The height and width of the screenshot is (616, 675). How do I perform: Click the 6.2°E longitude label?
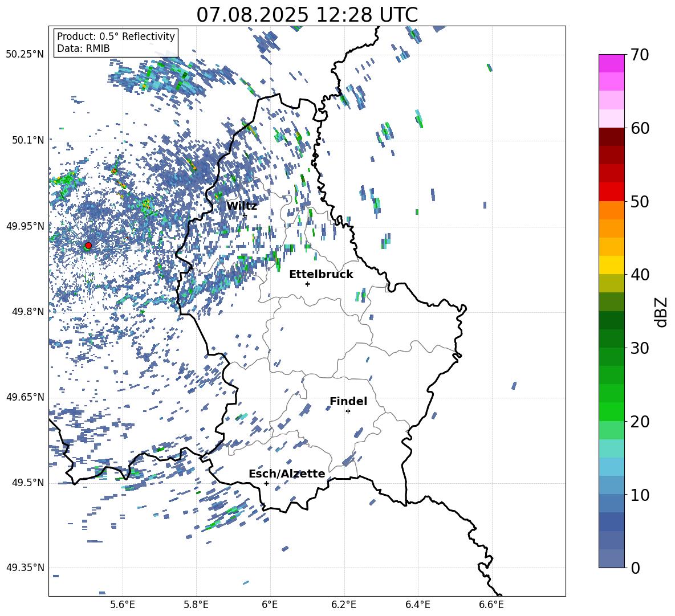click(x=344, y=605)
